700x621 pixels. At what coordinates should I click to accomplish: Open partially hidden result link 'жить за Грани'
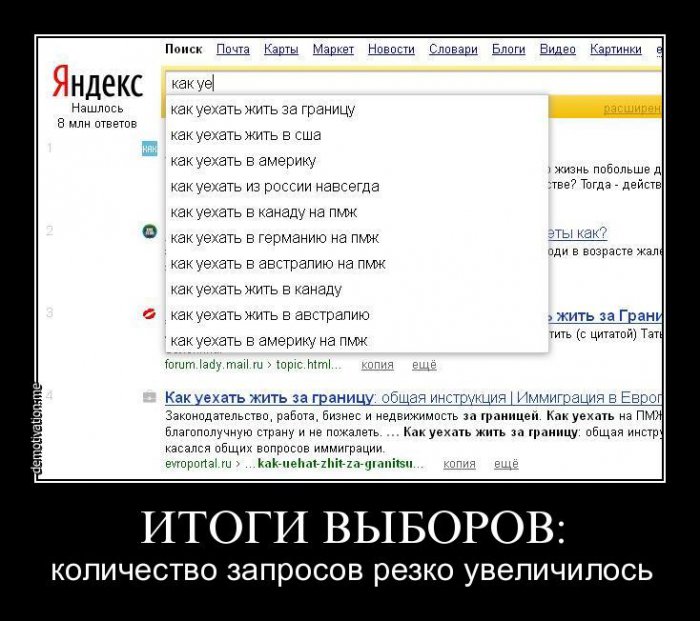pyautogui.click(x=605, y=316)
